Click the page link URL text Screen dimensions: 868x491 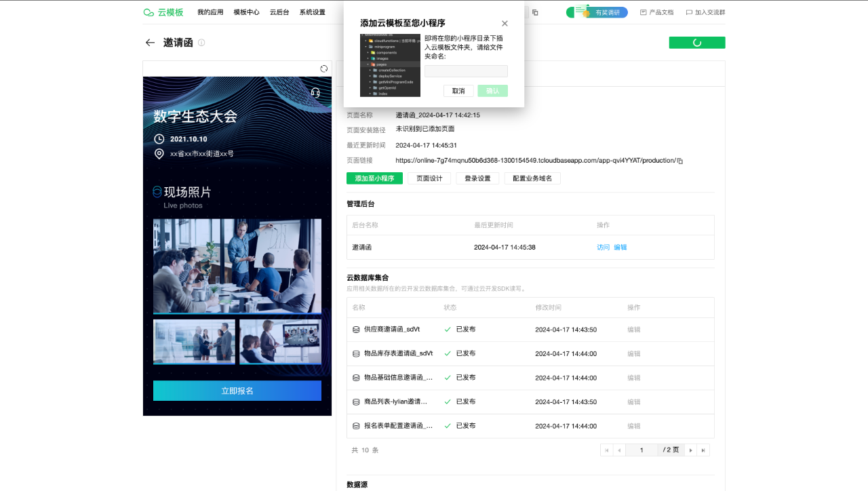tap(536, 161)
